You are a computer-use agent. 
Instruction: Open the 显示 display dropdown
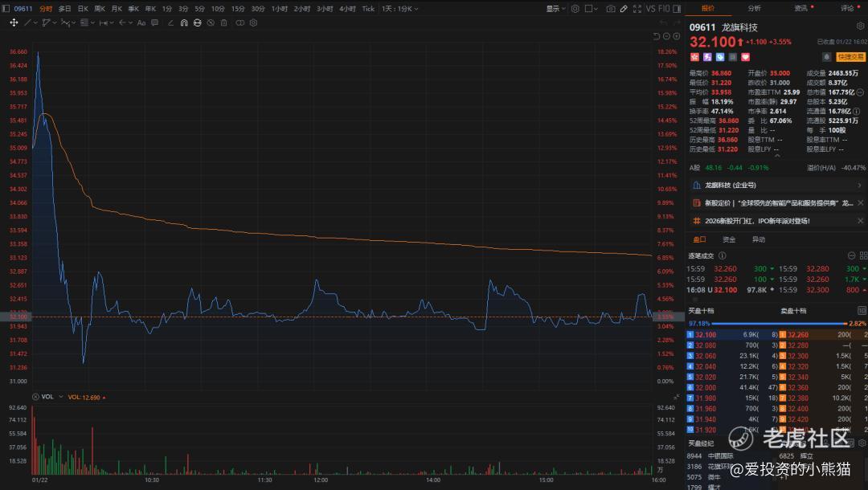click(555, 9)
